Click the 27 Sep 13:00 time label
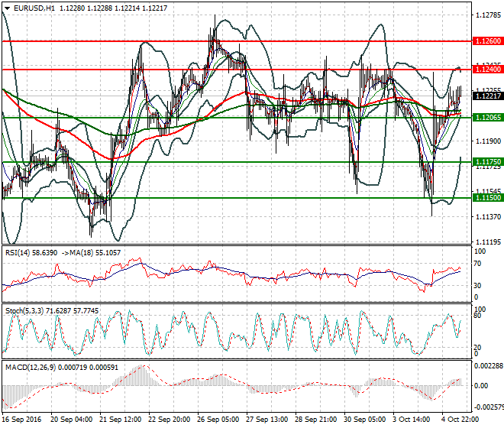 tap(267, 420)
